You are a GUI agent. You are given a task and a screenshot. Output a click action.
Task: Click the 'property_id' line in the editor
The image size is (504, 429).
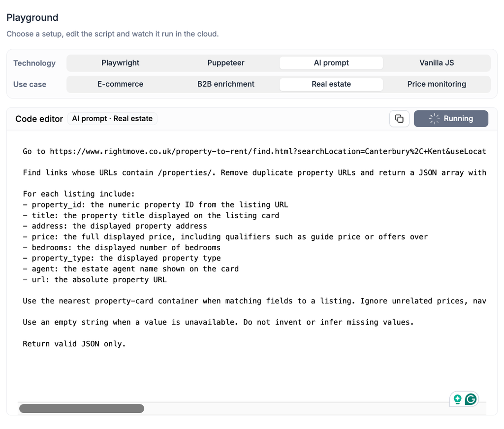pos(155,205)
